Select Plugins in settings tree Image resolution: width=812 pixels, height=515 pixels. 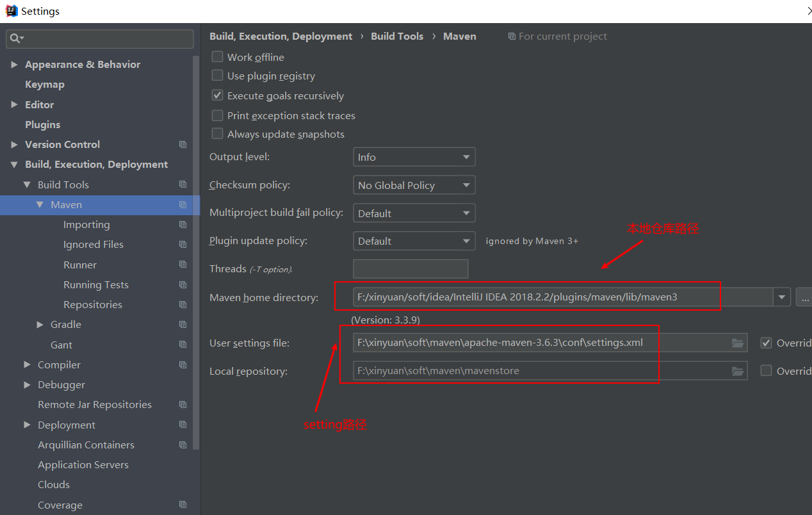43,124
